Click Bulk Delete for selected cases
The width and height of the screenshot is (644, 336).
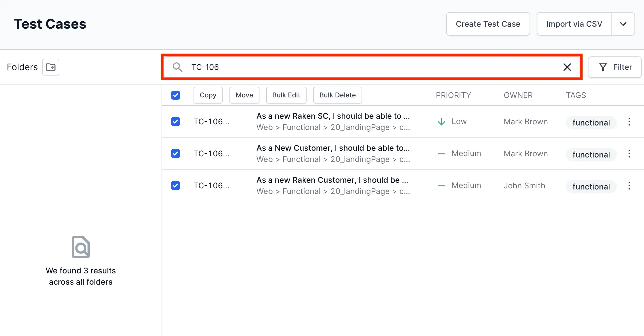337,95
